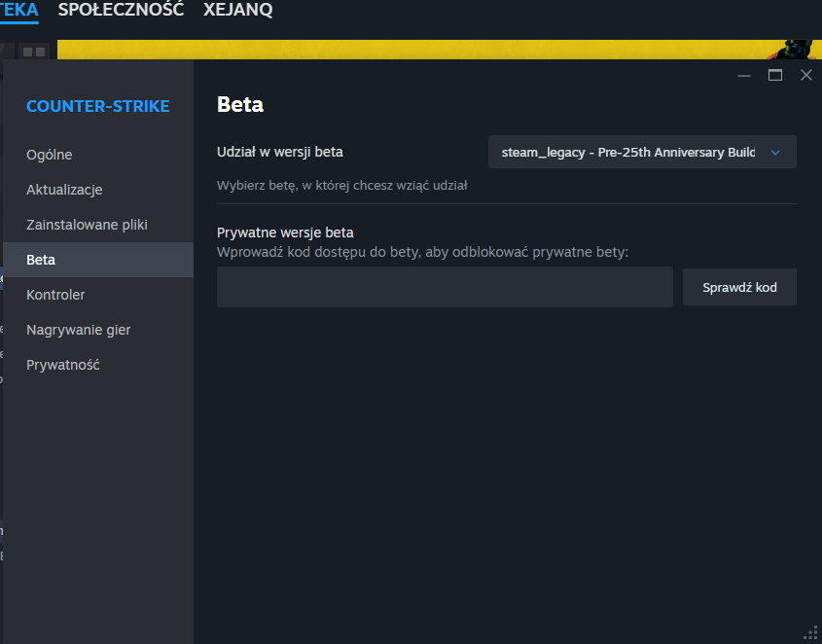822x644 pixels.
Task: Close the Counter-Strike properties window
Action: point(806,75)
